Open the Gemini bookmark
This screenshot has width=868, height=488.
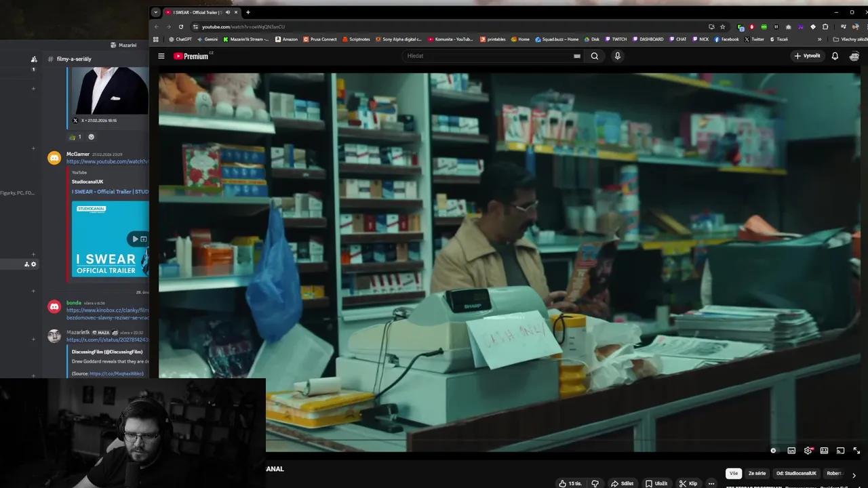pyautogui.click(x=208, y=39)
